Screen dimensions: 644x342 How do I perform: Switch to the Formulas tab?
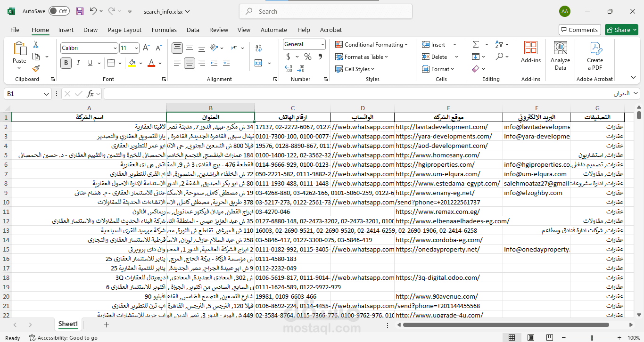(x=164, y=30)
